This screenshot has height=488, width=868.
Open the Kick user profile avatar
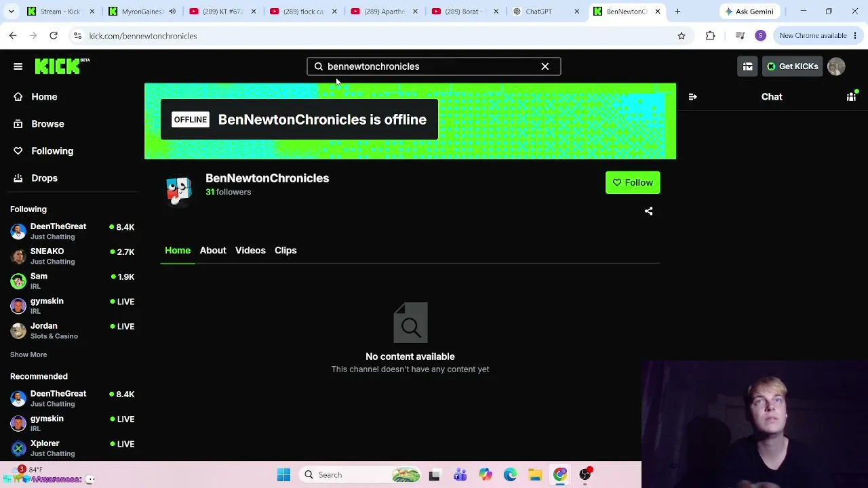pyautogui.click(x=836, y=66)
